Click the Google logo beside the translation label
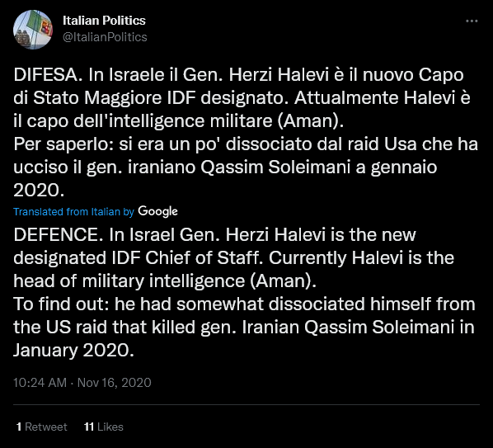Image resolution: width=493 pixels, height=448 pixels. click(x=157, y=211)
